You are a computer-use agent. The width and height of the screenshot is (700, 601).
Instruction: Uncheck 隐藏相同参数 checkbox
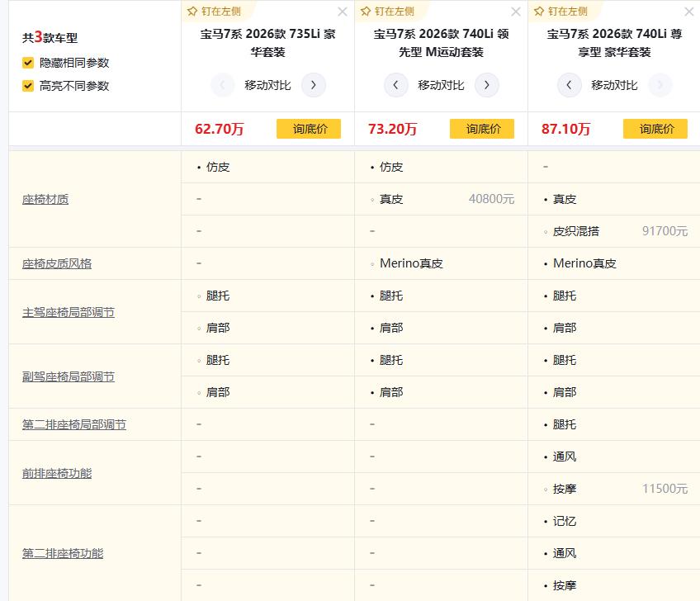[28, 63]
